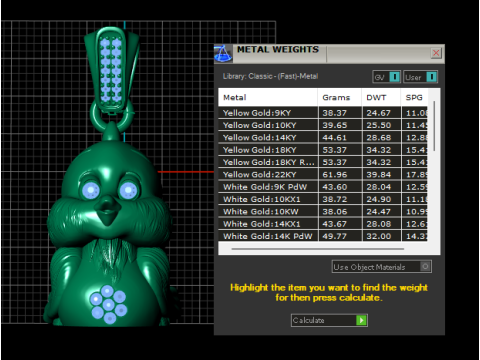Click the Metal Weights scale icon
This screenshot has width=480, height=360.
coord(223,53)
